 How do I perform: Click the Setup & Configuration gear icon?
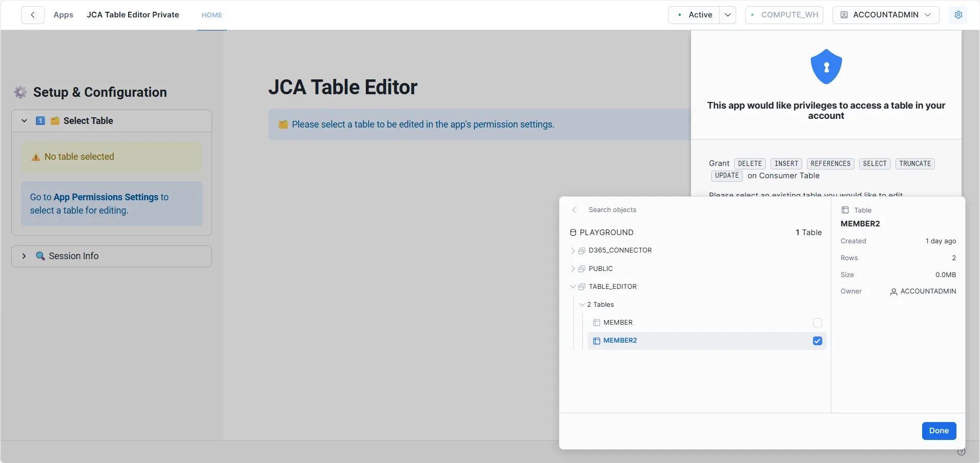pyautogui.click(x=20, y=92)
